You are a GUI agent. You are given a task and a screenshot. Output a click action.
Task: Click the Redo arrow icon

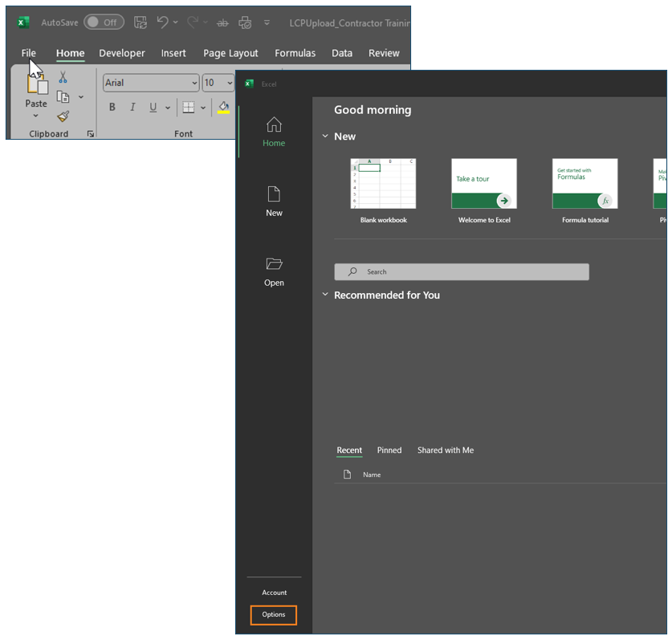tap(193, 22)
